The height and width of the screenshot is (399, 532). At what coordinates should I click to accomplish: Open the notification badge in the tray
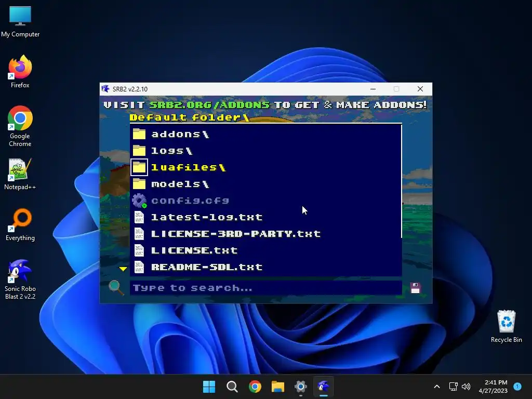tap(517, 386)
